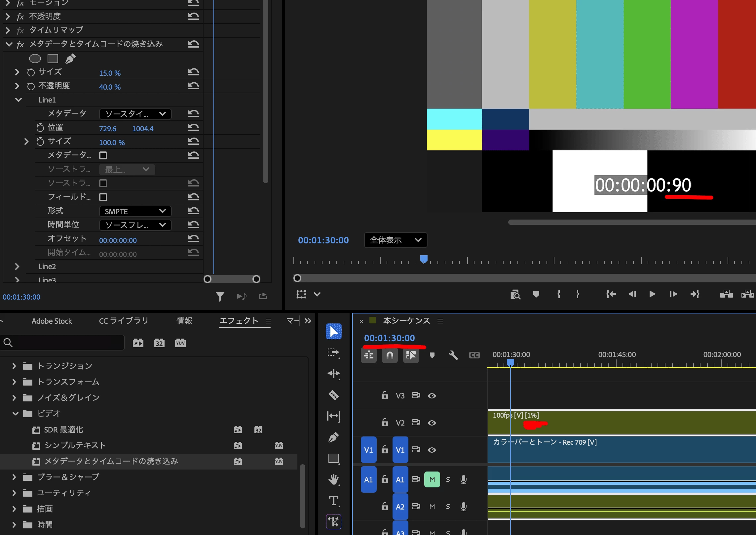Select the Ripple Edit tool
Image resolution: width=756 pixels, height=535 pixels.
(333, 374)
